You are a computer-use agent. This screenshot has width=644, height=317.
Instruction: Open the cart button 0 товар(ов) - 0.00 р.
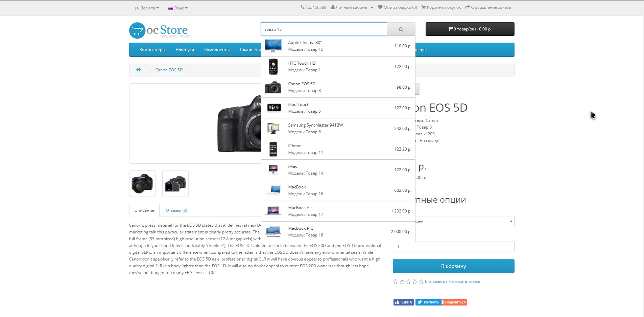(x=470, y=29)
